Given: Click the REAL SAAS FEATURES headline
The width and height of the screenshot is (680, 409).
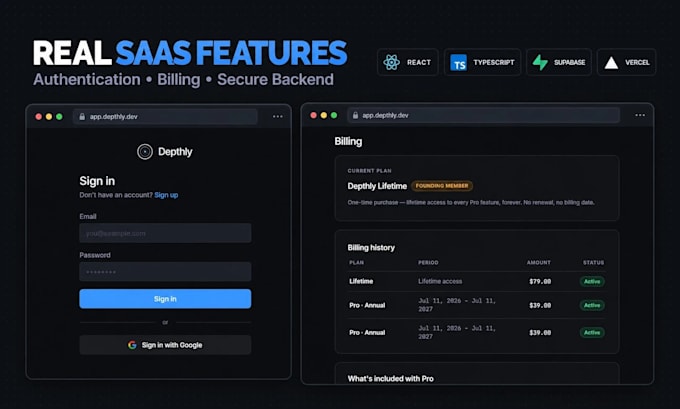Looking at the screenshot, I should click(x=190, y=53).
